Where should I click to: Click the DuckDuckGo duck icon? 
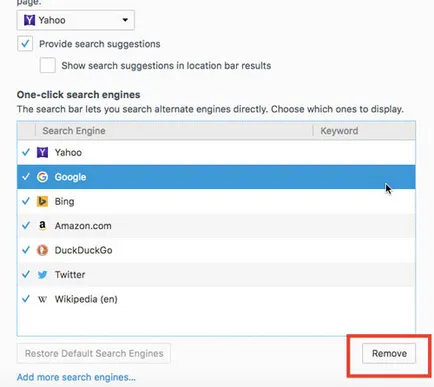pyautogui.click(x=42, y=250)
